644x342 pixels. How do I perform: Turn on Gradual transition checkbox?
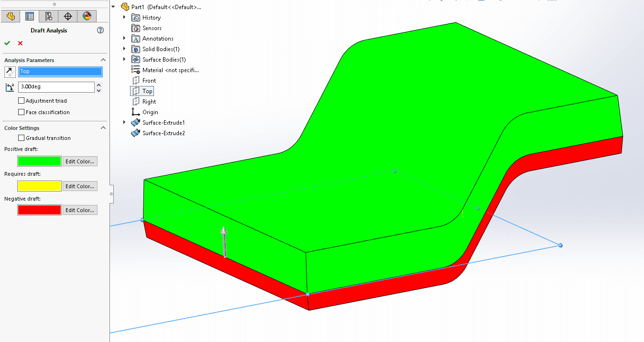(x=21, y=138)
